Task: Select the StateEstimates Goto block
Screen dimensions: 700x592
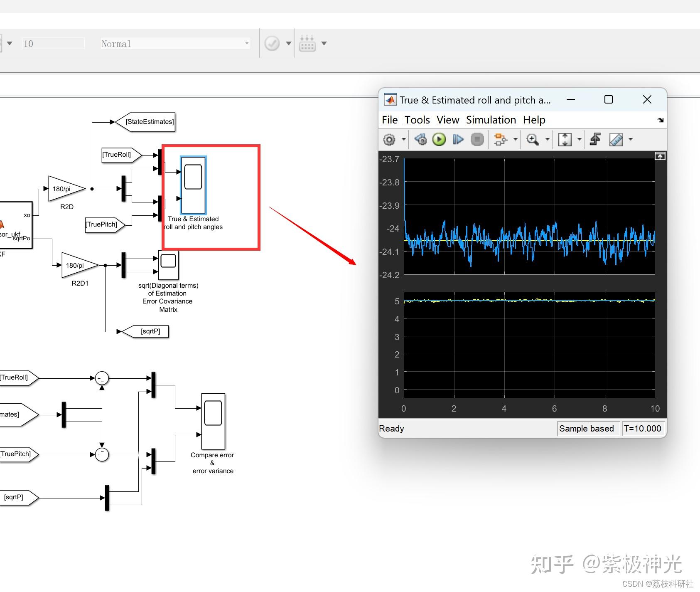Action: coord(145,122)
